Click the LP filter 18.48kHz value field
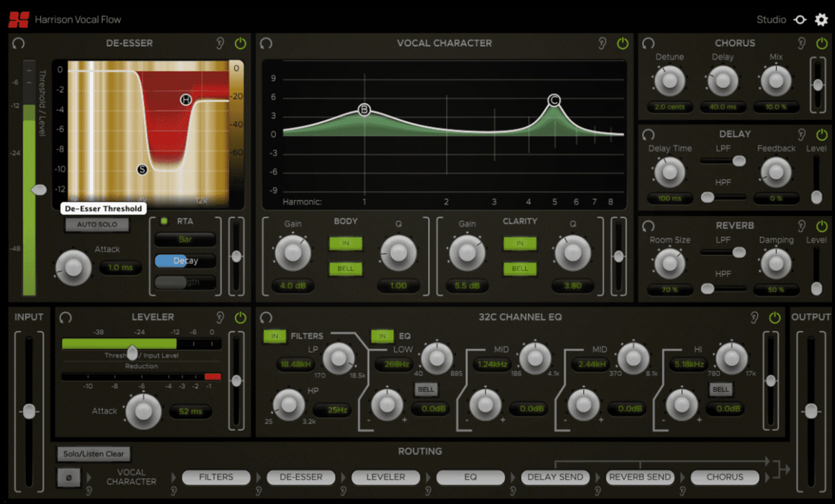The image size is (835, 504). click(295, 364)
